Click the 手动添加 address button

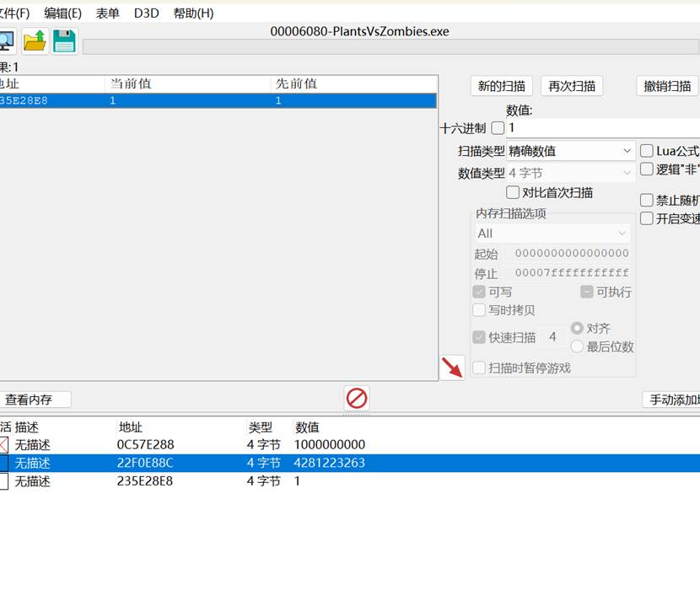(x=672, y=400)
